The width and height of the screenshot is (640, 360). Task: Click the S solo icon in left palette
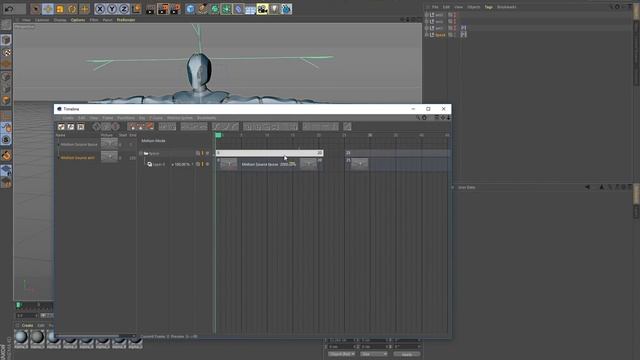pos(6,140)
